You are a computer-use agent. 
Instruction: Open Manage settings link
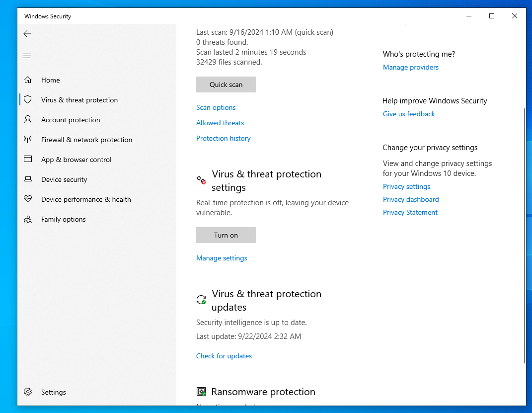click(x=222, y=258)
